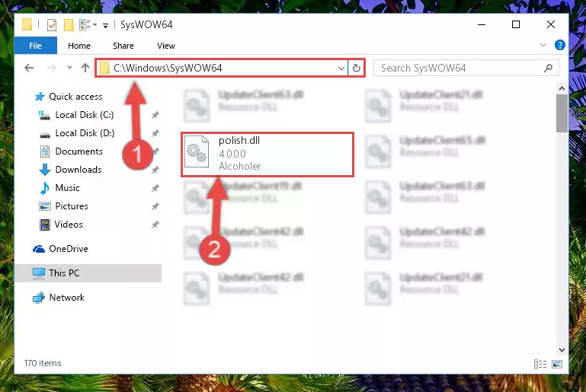Open Music in the sidebar
586x392 pixels.
(x=67, y=188)
